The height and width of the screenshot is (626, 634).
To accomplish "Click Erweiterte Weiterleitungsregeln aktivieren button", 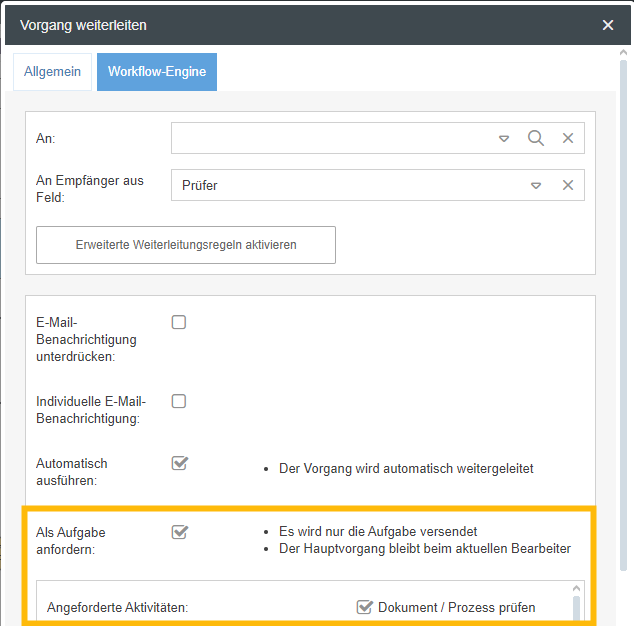I will [x=186, y=245].
